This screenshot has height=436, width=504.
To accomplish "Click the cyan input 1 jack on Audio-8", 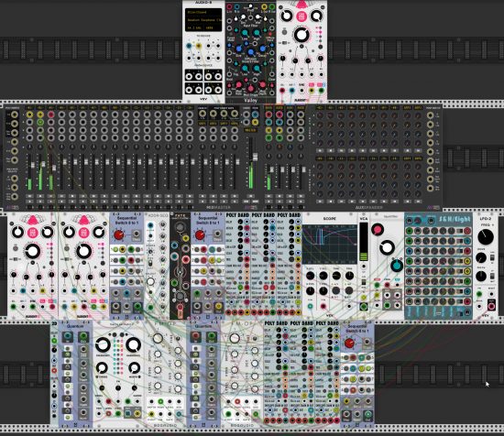I will click(190, 46).
